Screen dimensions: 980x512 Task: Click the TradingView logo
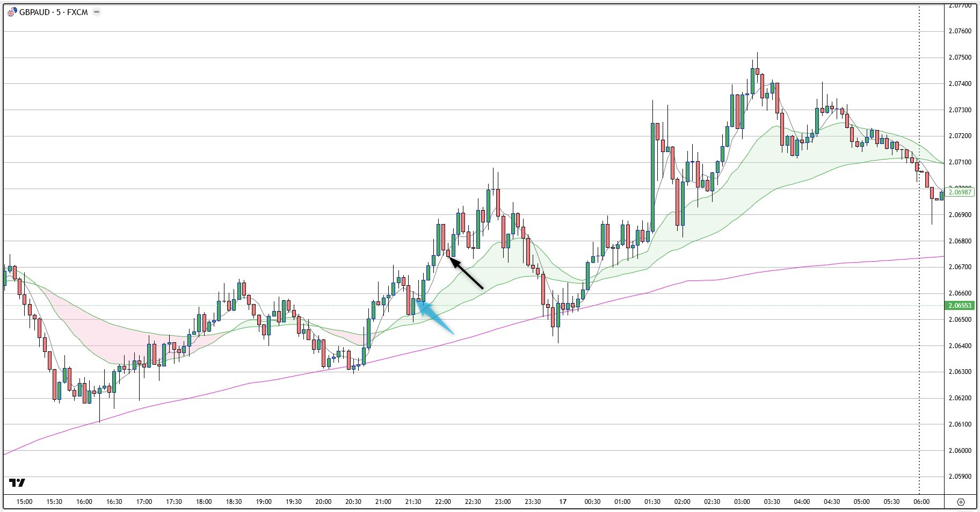pos(17,483)
